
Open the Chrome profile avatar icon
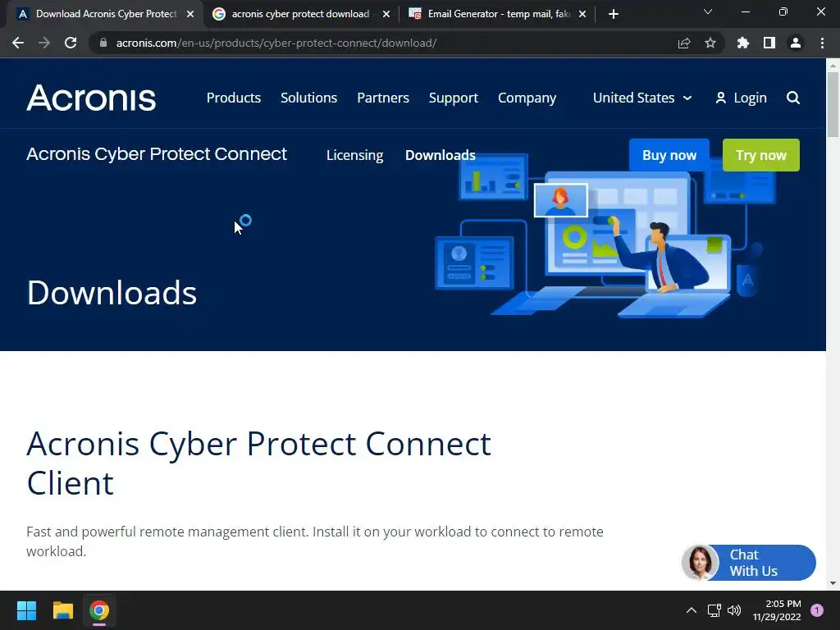[795, 43]
